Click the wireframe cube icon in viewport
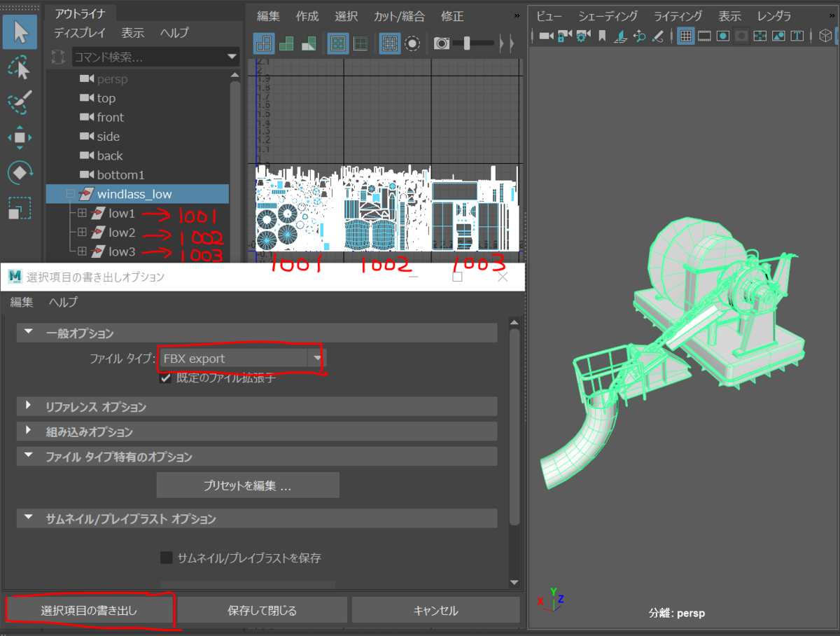 (826, 35)
